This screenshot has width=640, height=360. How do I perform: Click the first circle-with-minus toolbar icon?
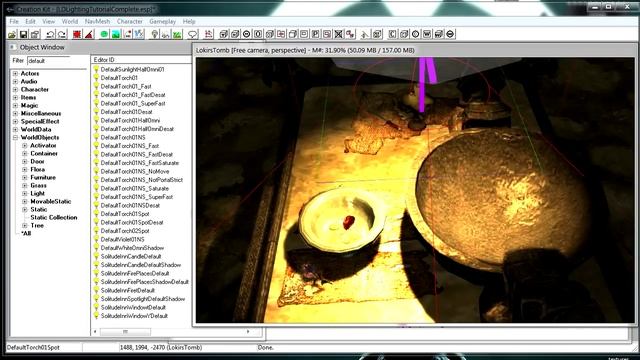246,34
